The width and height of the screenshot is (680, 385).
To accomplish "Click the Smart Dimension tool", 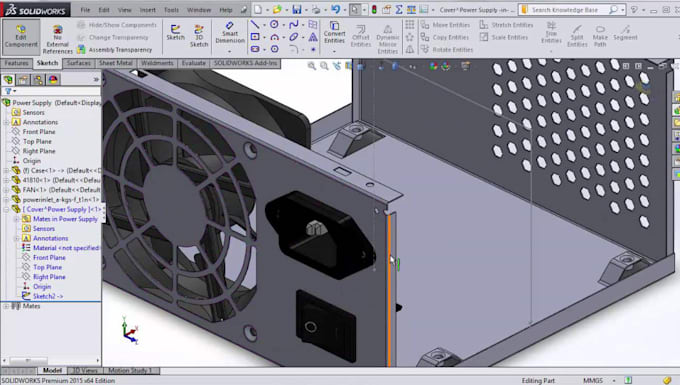I will 230,33.
